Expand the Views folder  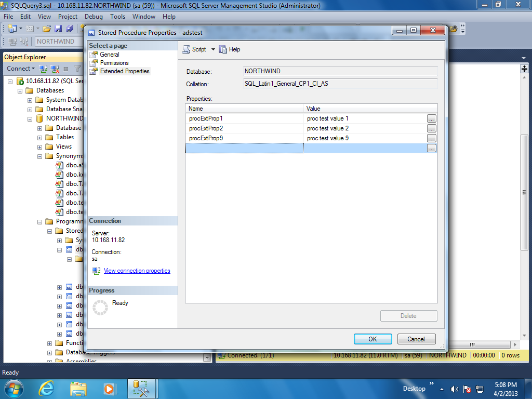point(39,147)
